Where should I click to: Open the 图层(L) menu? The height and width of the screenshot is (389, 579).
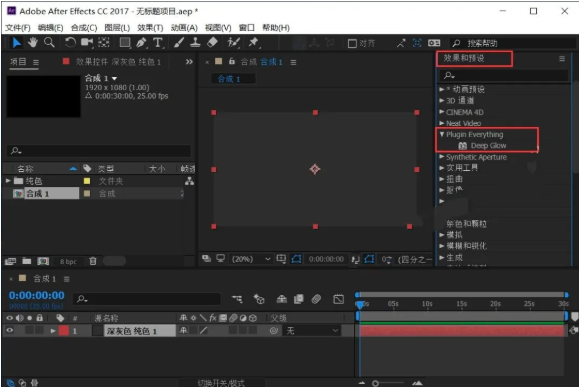tap(117, 28)
